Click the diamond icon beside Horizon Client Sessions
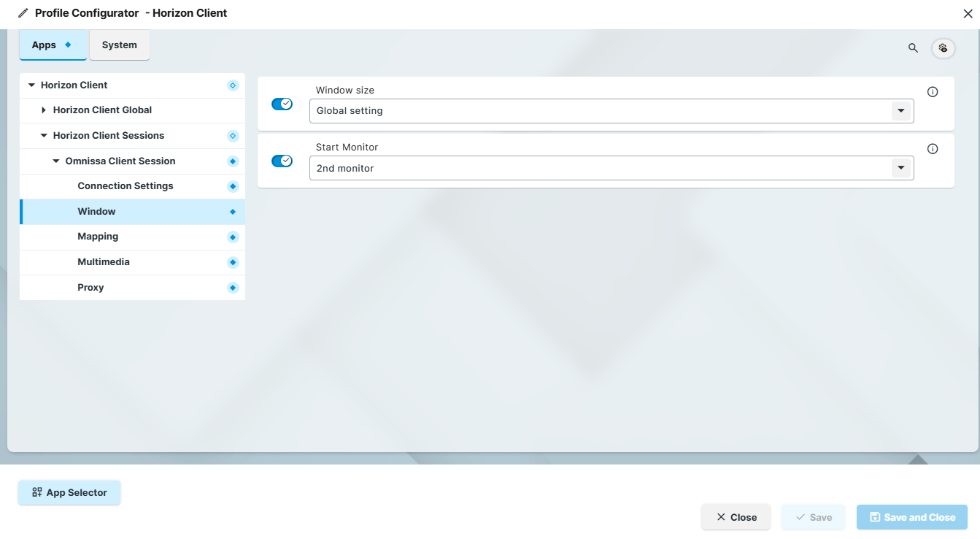Image resolution: width=980 pixels, height=539 pixels. 232,135
